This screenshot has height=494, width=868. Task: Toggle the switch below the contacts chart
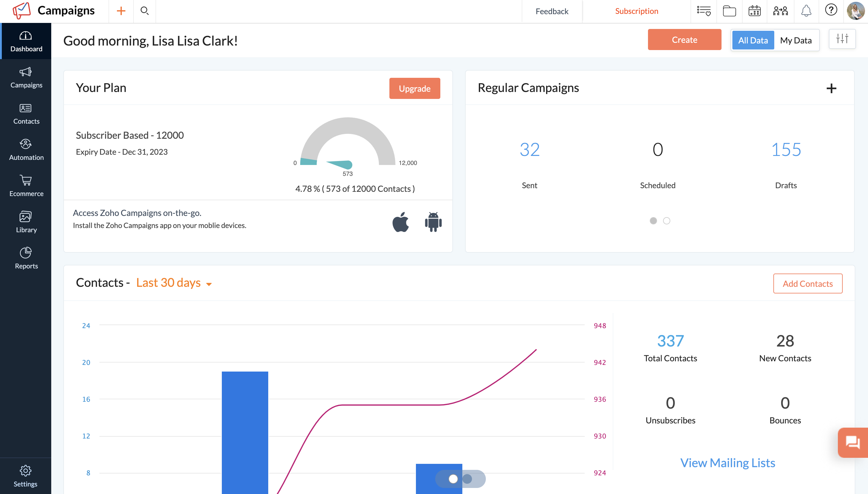pyautogui.click(x=461, y=479)
